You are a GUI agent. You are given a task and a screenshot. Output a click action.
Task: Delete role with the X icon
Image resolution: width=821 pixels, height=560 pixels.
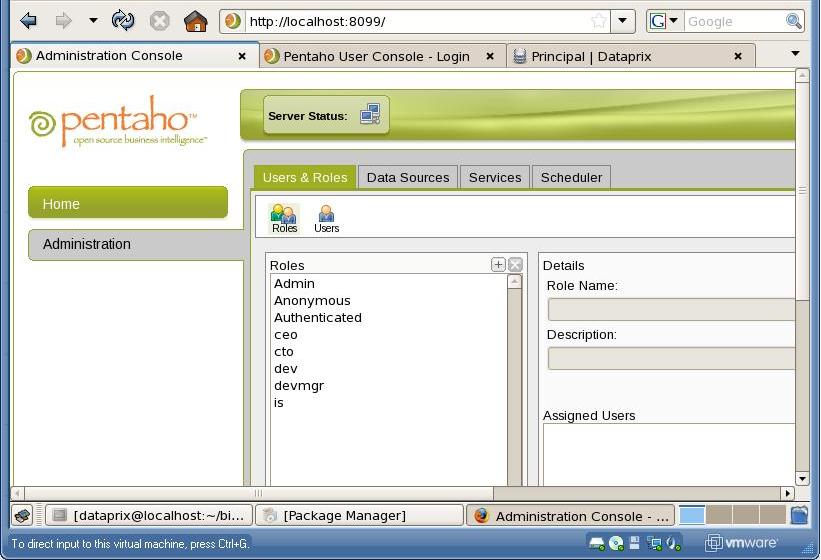coord(515,264)
